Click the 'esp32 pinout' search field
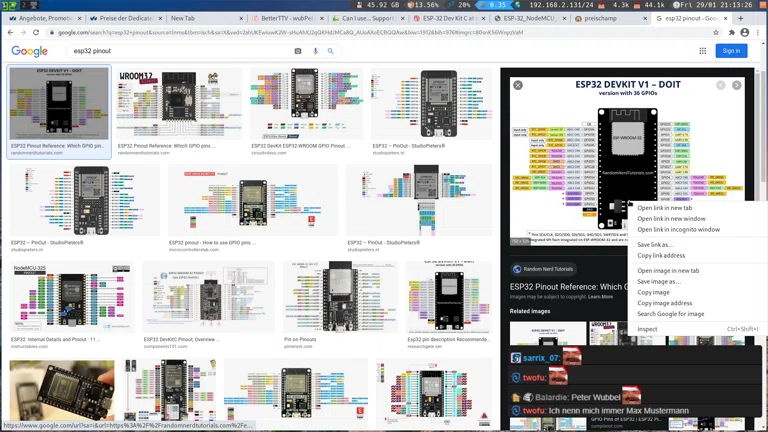This screenshot has width=768, height=432. 180,51
